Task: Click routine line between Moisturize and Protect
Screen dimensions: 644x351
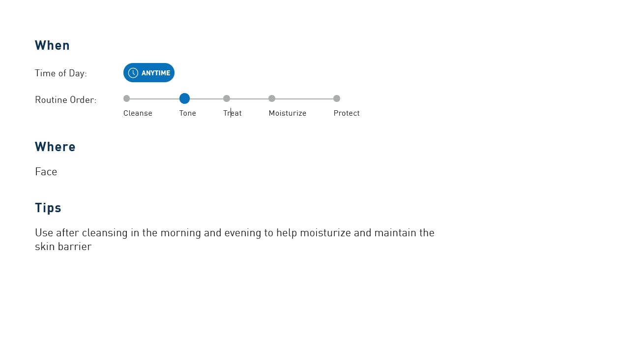Action: click(304, 98)
